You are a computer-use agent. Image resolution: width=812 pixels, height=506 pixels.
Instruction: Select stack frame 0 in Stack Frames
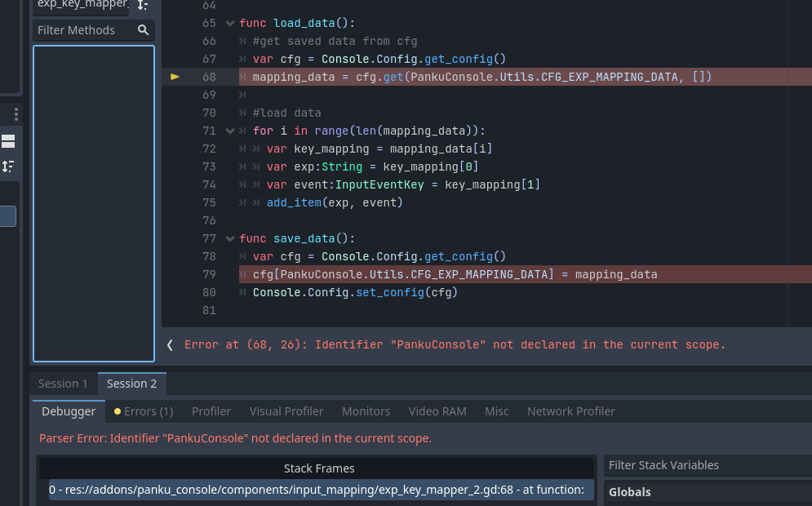tap(318, 490)
